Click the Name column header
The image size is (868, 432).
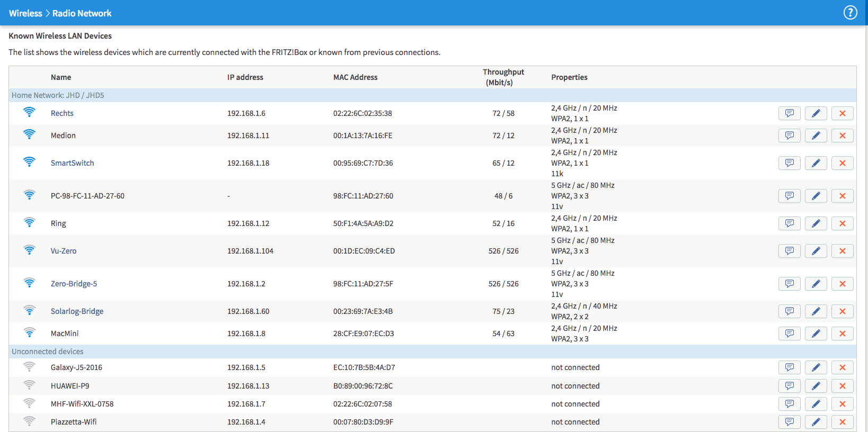[61, 77]
